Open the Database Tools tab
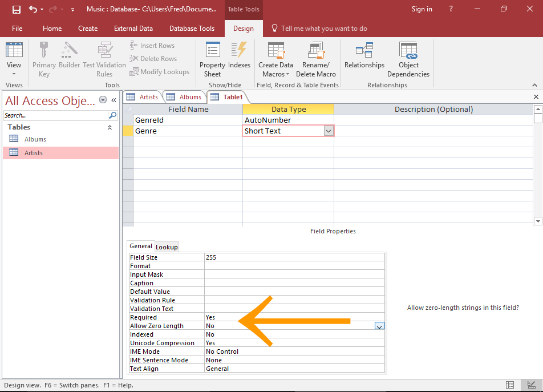The image size is (543, 392). coord(192,29)
